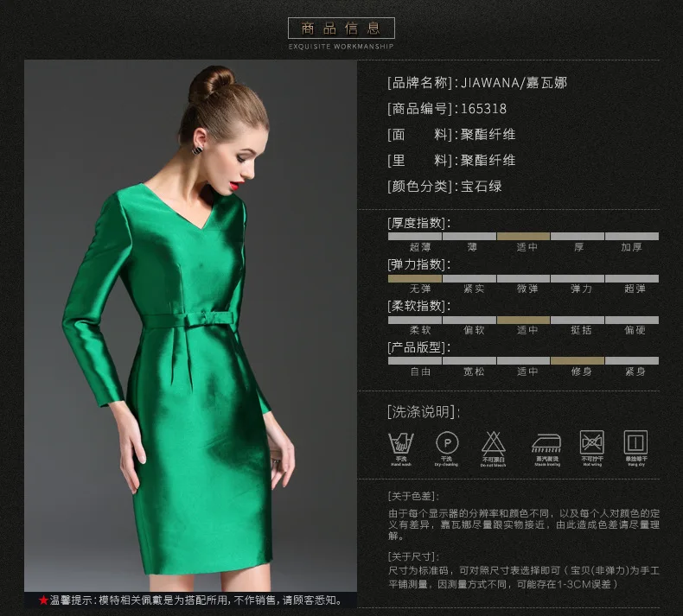Click the red star notice icon
Viewport: 683px width, 616px height.
click(43, 600)
